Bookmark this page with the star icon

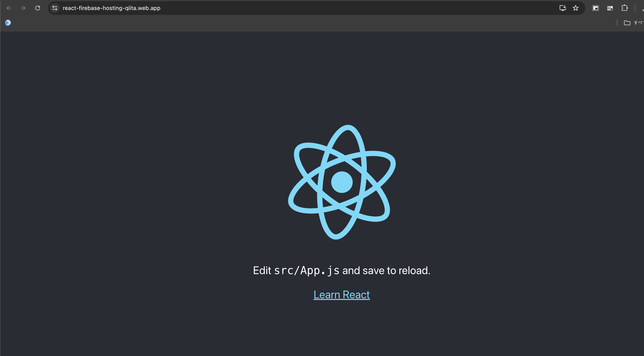tap(575, 8)
